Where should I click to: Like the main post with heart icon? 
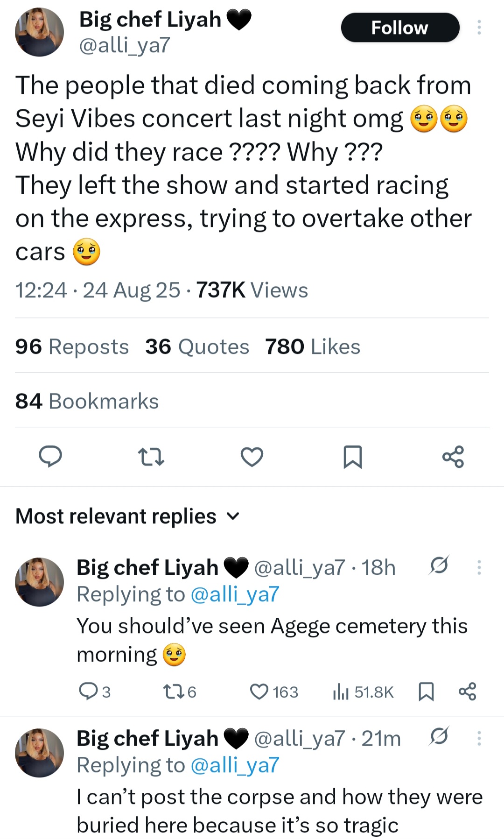click(x=252, y=457)
